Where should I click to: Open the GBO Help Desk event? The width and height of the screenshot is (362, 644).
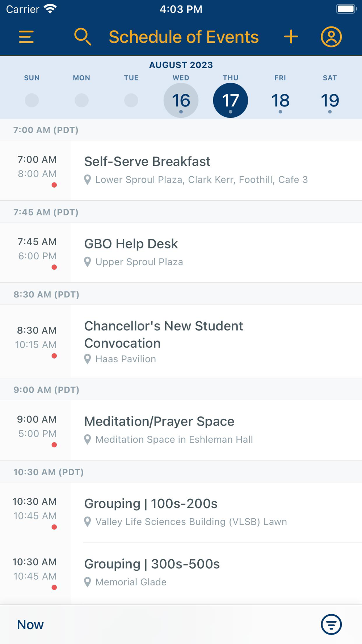click(x=131, y=244)
